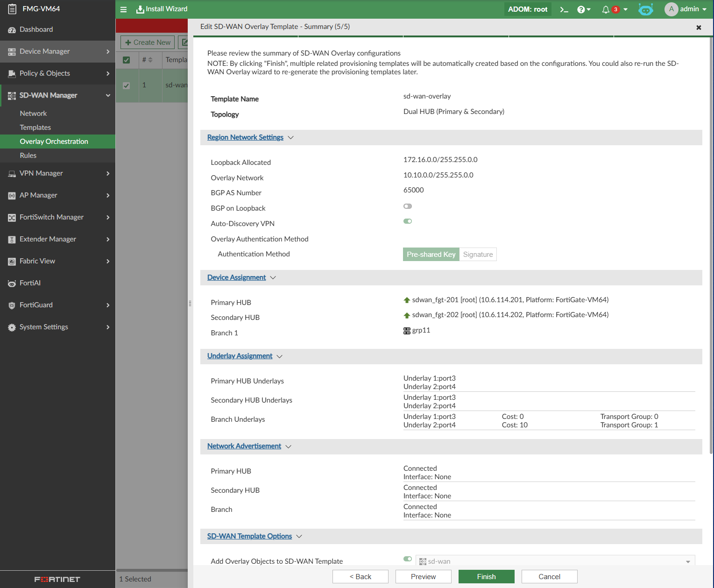Viewport: 714px width, 588px height.
Task: Collapse the Underlay Assignment chevron
Action: 280,356
